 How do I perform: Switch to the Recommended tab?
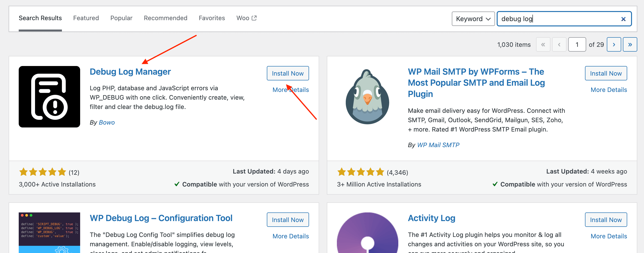pos(166,18)
